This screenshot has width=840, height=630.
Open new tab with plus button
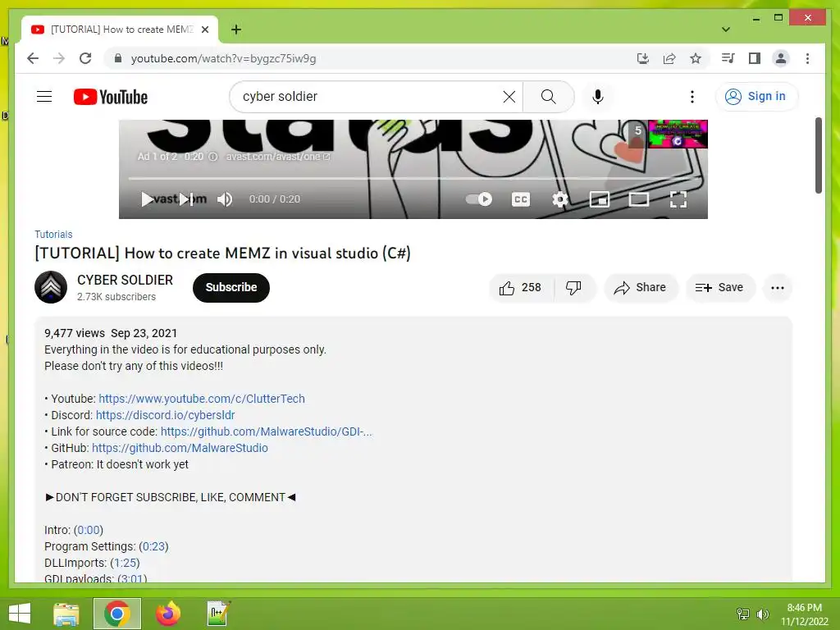tap(235, 30)
